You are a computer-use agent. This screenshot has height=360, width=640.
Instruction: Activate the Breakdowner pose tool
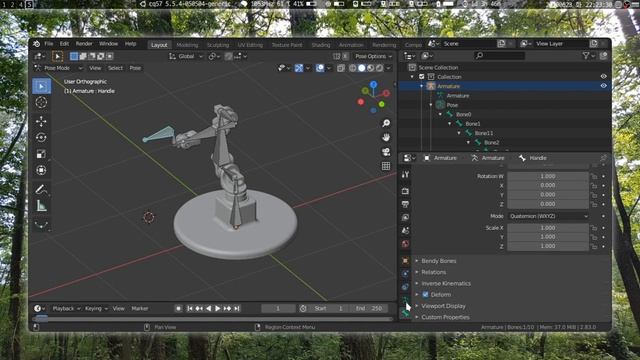(x=41, y=224)
